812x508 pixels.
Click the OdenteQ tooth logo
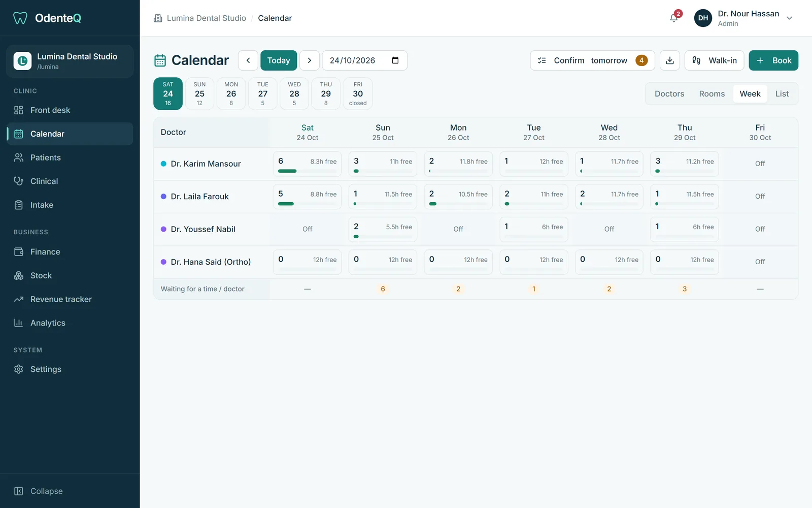[20, 18]
